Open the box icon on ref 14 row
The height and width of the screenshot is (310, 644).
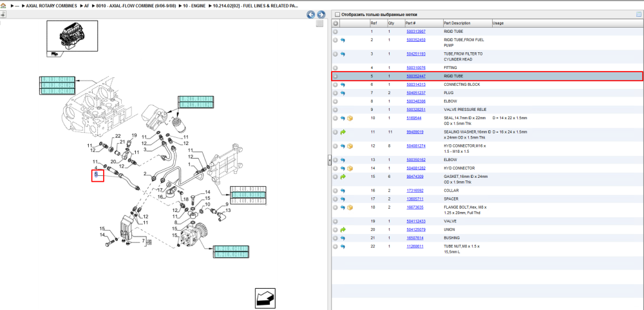coord(350,168)
